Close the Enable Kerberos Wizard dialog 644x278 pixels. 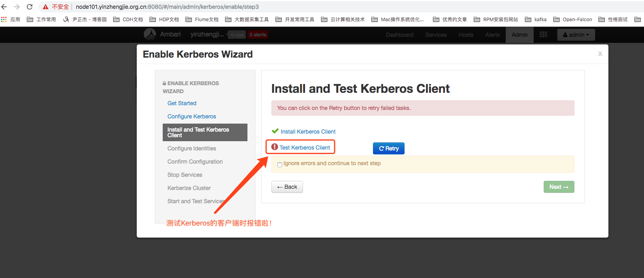[x=600, y=54]
